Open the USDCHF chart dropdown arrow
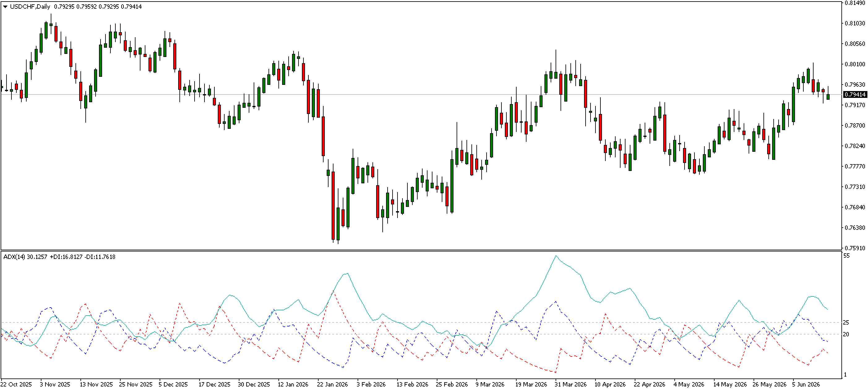Image resolution: width=868 pixels, height=389 pixels. (x=5, y=7)
